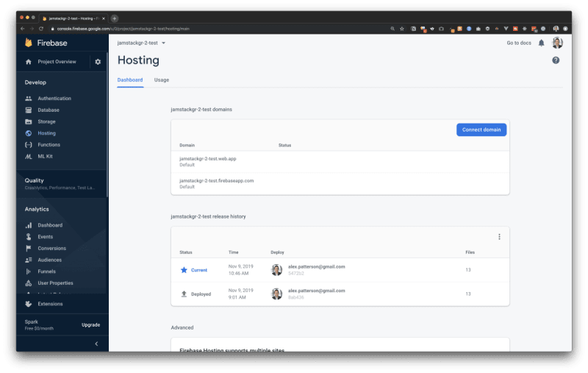Collapse the Analytics section heading
The height and width of the screenshot is (373, 588).
[x=37, y=210]
